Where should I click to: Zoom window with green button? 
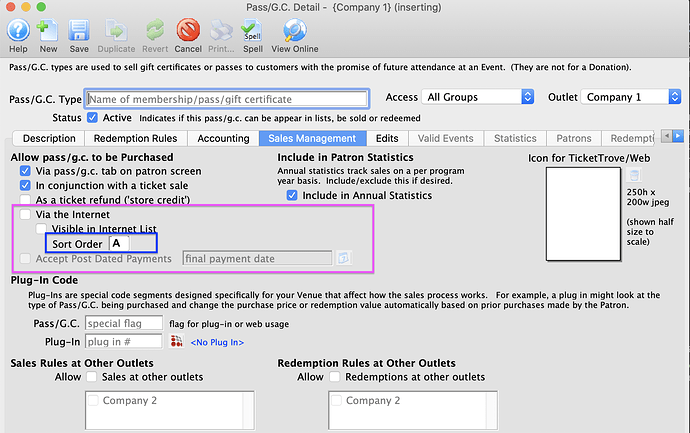click(x=41, y=7)
